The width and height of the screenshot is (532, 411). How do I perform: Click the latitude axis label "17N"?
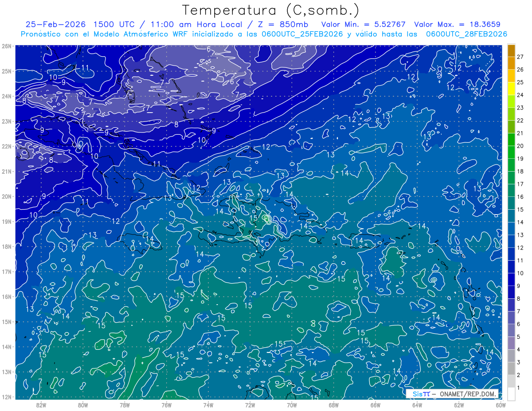6,271
